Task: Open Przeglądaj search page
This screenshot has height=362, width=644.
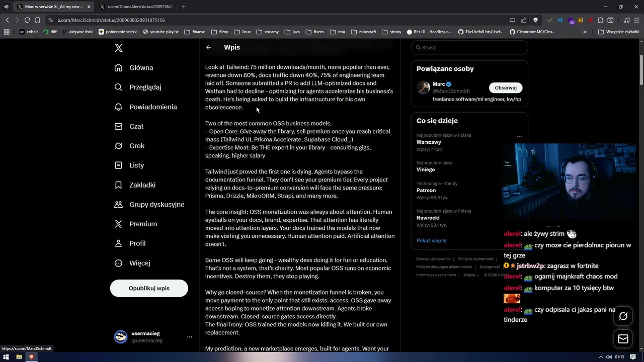Action: (138, 87)
